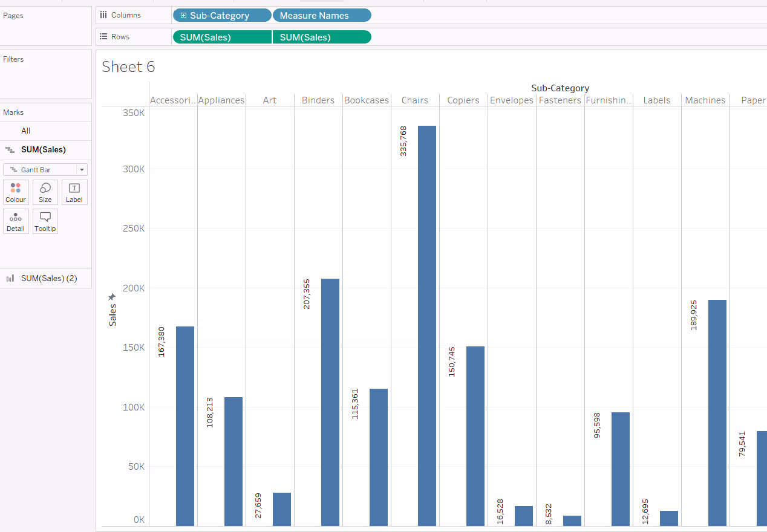Click the Filters shelf
Screen dimensions: 767x532
pos(46,74)
